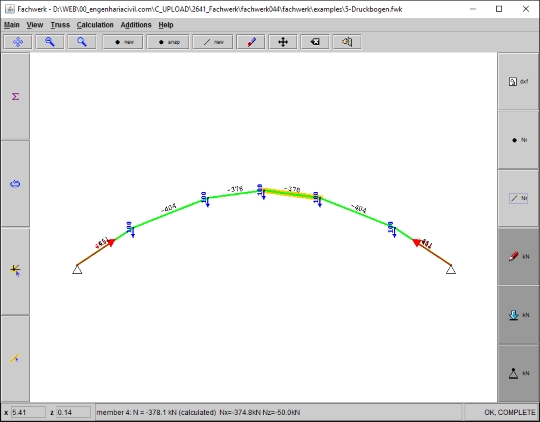Open the Truss menu
540x422 pixels.
pos(60,25)
